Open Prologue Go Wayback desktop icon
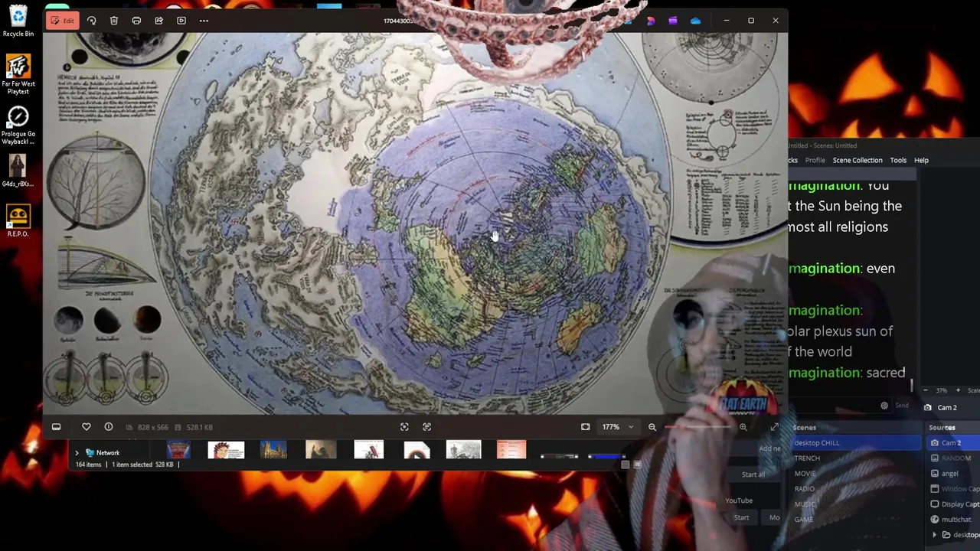980x551 pixels. pyautogui.click(x=18, y=125)
